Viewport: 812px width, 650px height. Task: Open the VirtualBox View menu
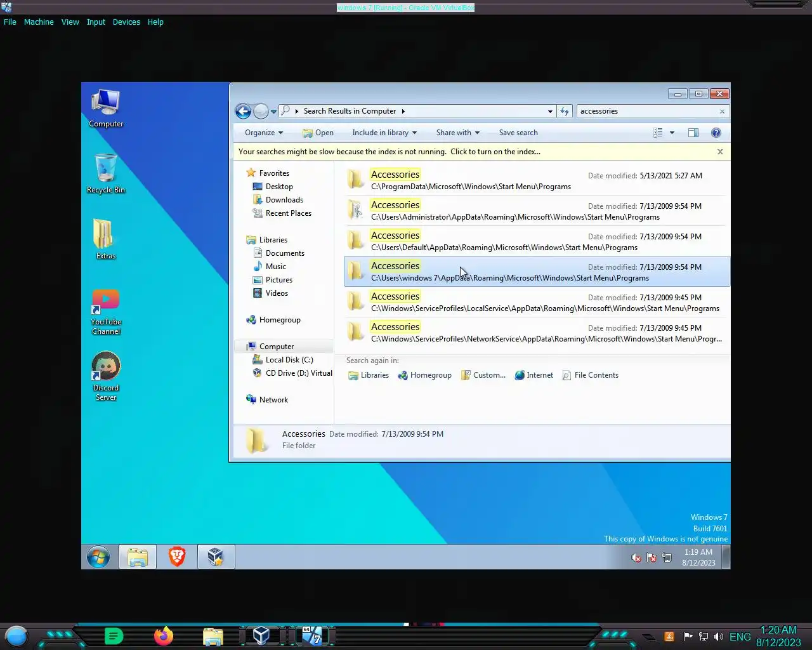pyautogui.click(x=70, y=22)
